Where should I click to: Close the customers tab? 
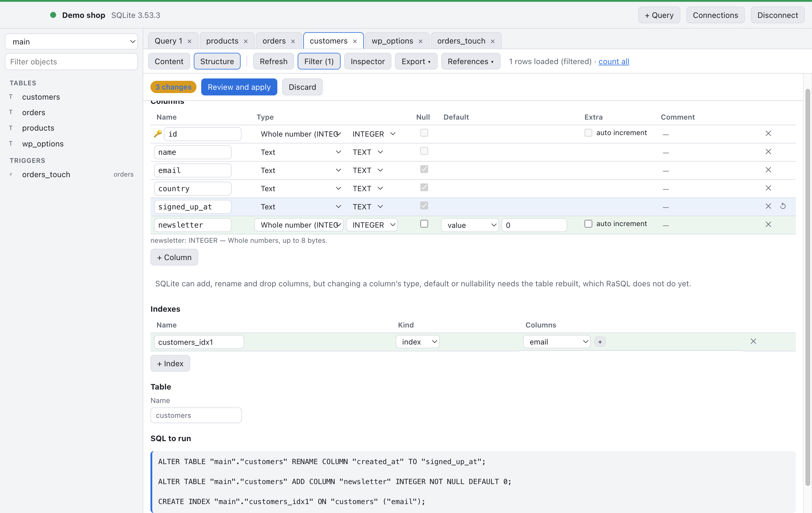(355, 41)
